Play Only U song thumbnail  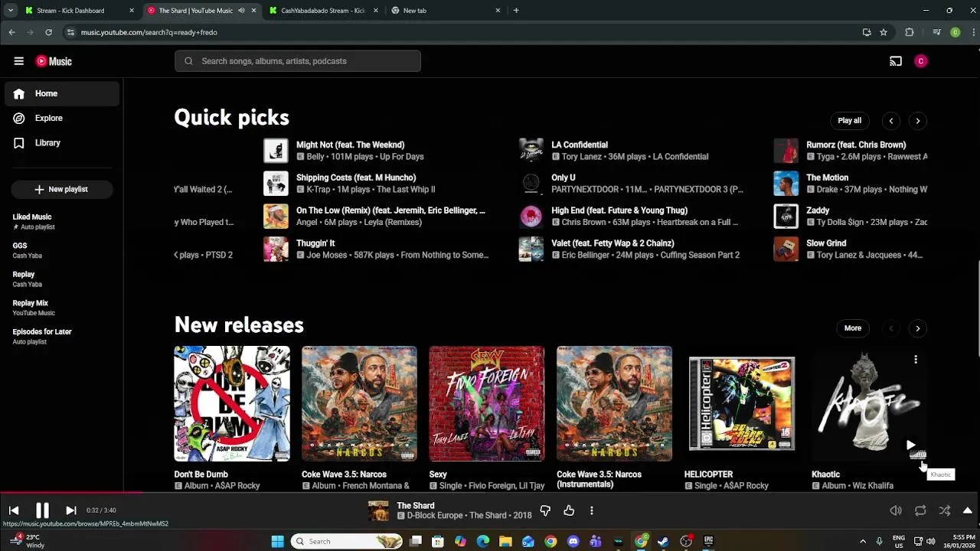pos(531,184)
